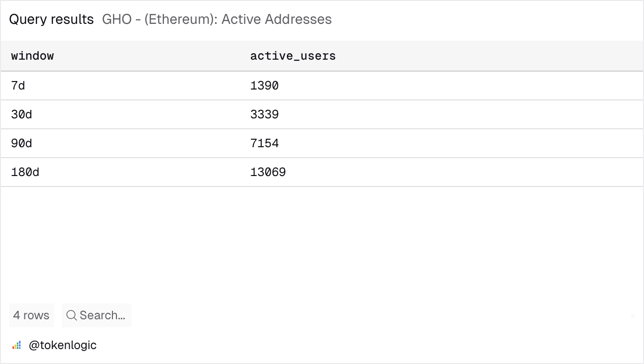Click the Query results heading
Image resolution: width=644 pixels, height=364 pixels.
click(x=51, y=19)
